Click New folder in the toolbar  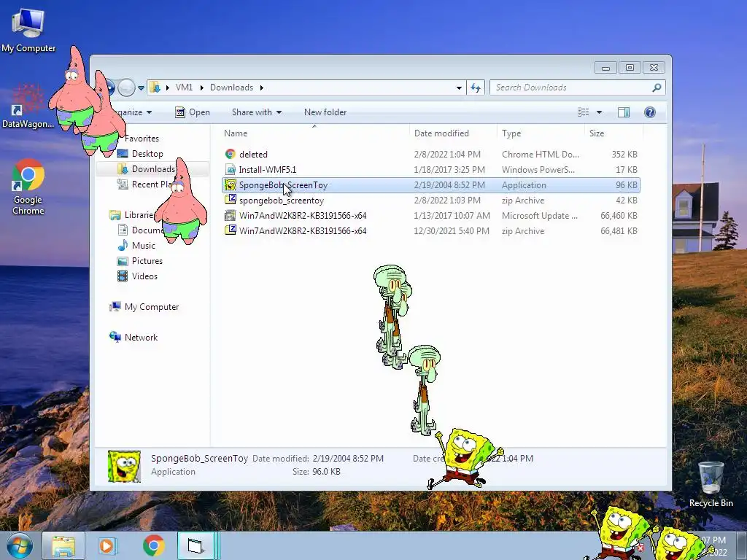[x=325, y=112]
